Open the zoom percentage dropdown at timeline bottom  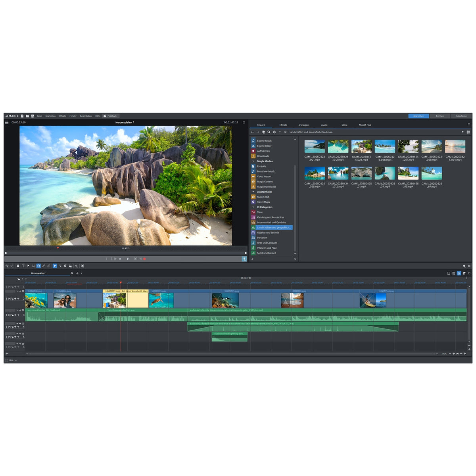pos(450,353)
